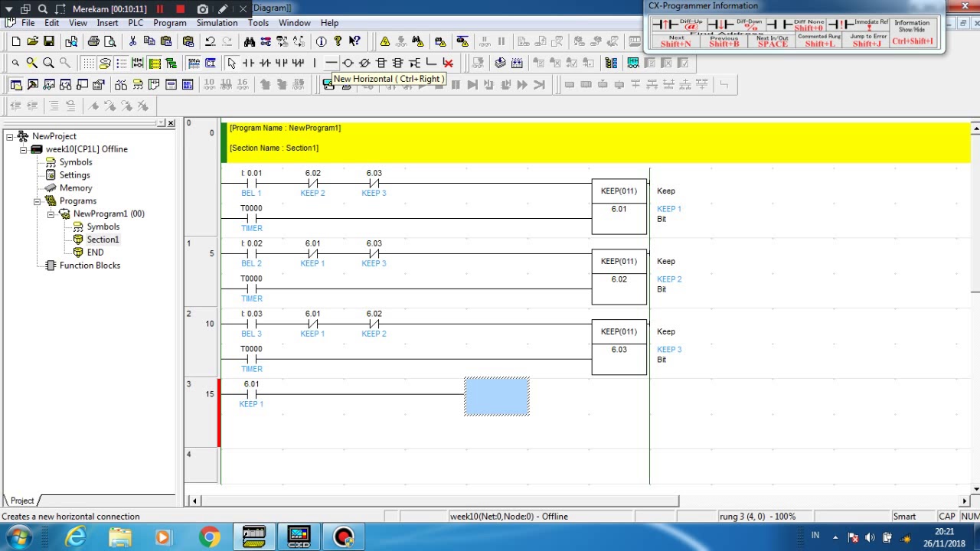Collapse the NewProject tree node
The image size is (980, 551).
tap(10, 136)
